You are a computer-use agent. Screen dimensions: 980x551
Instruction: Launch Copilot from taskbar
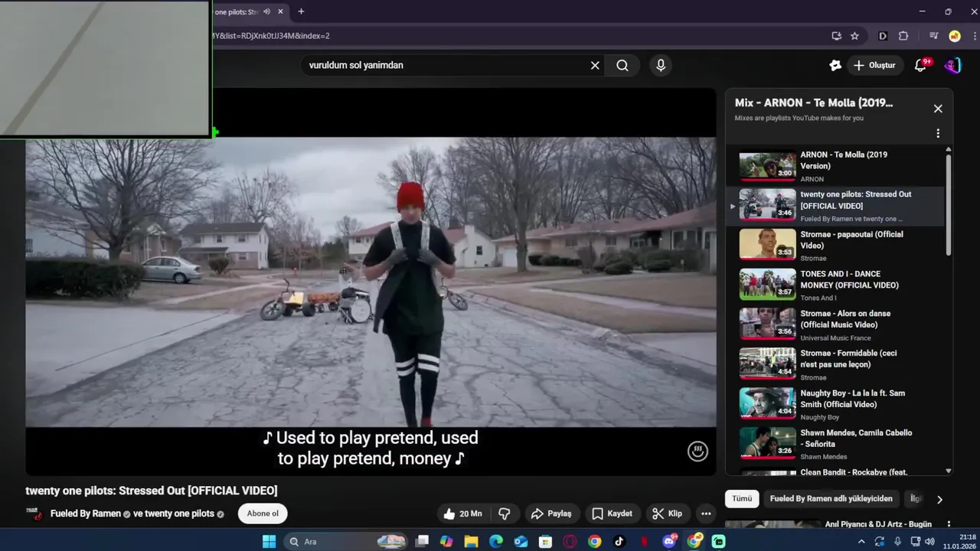click(x=446, y=542)
